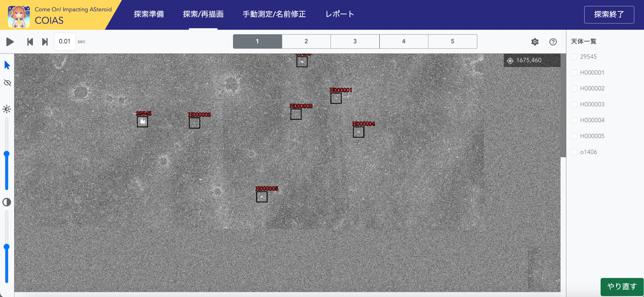Toggle the hide-objects eye icon
644x297 pixels.
7,83
